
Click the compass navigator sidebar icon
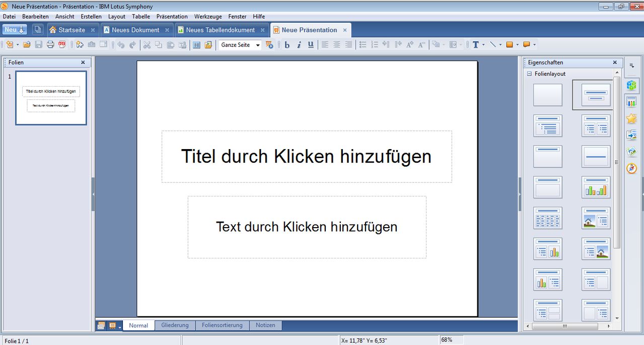(631, 168)
